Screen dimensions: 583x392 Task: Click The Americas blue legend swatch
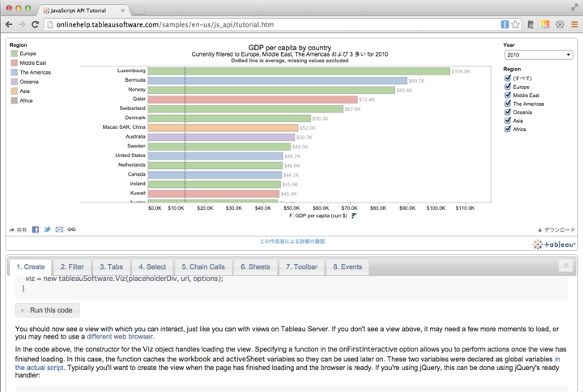(15, 72)
